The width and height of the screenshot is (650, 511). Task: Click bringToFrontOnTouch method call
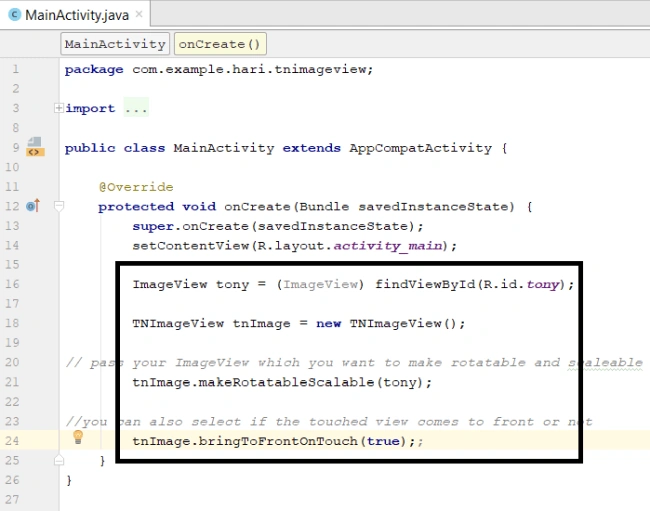point(278,441)
